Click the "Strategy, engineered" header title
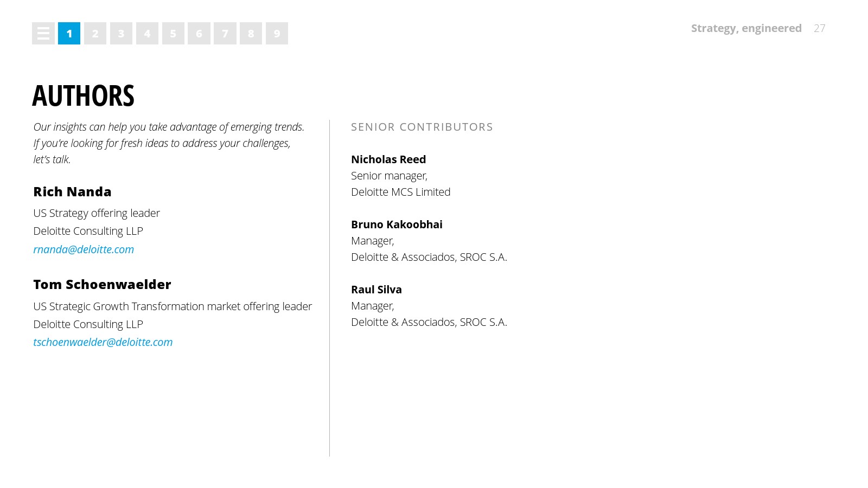 click(x=746, y=28)
